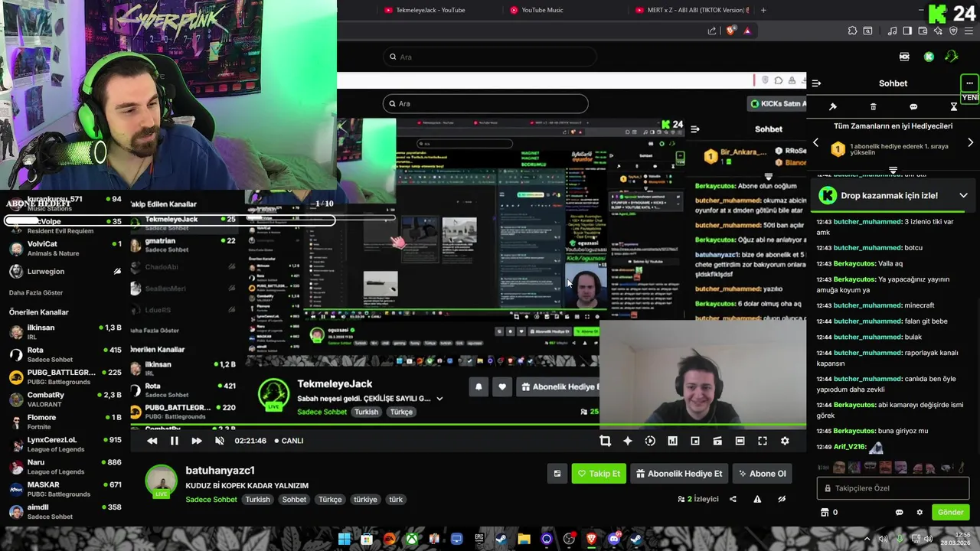Screen dimensions: 980x551
Task: Jump to live with CANLI indicator
Action: pos(289,441)
